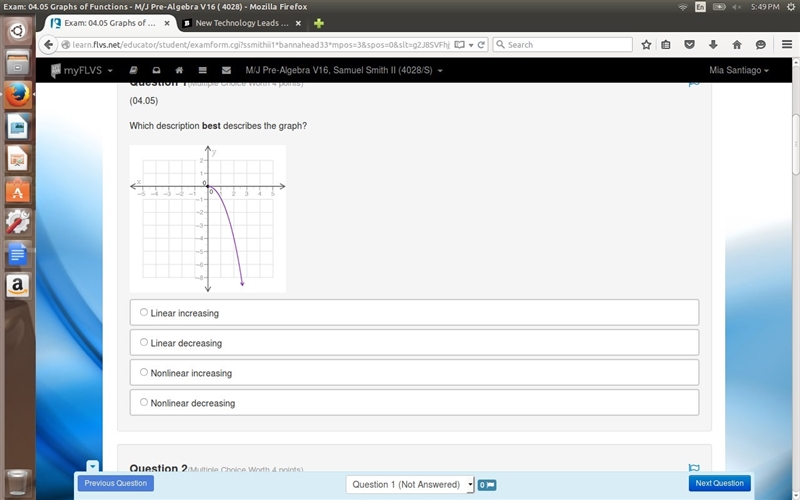Open the Firefox hamburger menu
The width and height of the screenshot is (800, 500).
click(787, 45)
